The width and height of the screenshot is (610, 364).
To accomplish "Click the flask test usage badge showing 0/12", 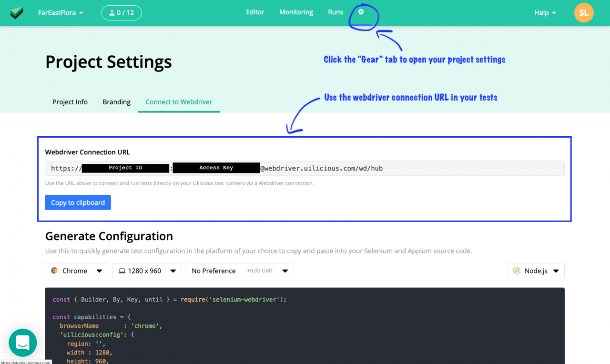I will click(121, 13).
